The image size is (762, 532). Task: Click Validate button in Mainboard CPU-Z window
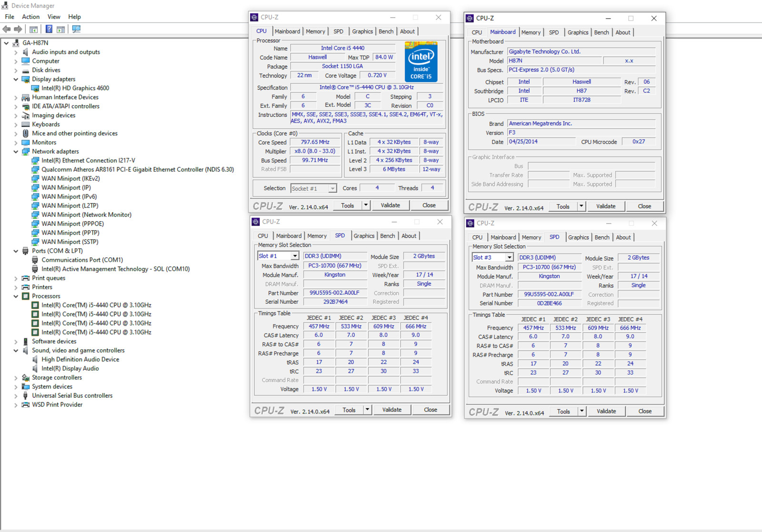pos(605,206)
